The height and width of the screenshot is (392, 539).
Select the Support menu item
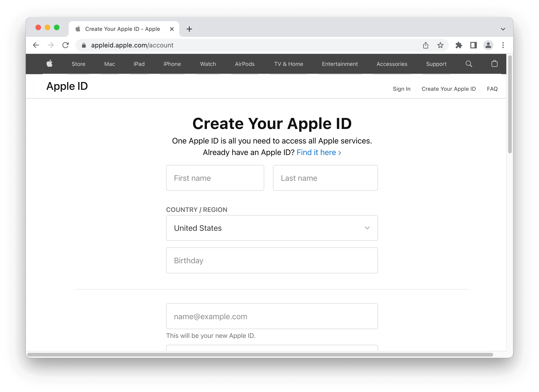pyautogui.click(x=437, y=64)
